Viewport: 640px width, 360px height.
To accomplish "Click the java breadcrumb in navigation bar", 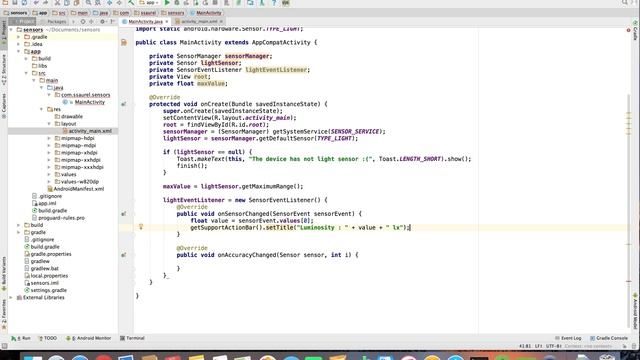I will pos(101,13).
